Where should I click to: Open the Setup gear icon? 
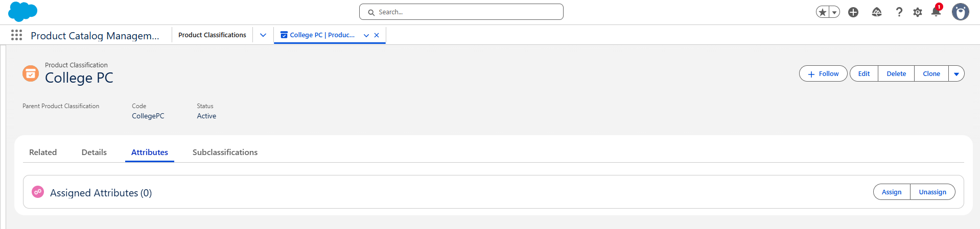click(918, 12)
